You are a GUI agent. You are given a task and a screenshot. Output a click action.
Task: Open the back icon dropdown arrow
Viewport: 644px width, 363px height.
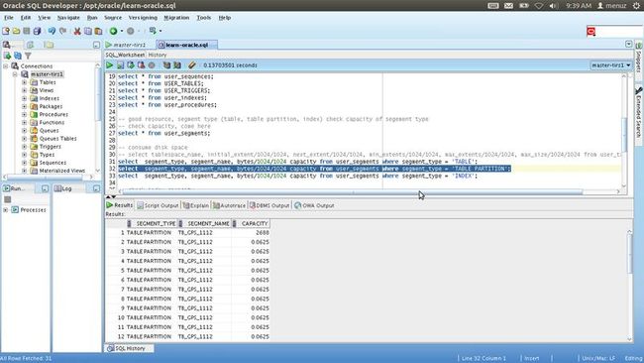coord(122,31)
